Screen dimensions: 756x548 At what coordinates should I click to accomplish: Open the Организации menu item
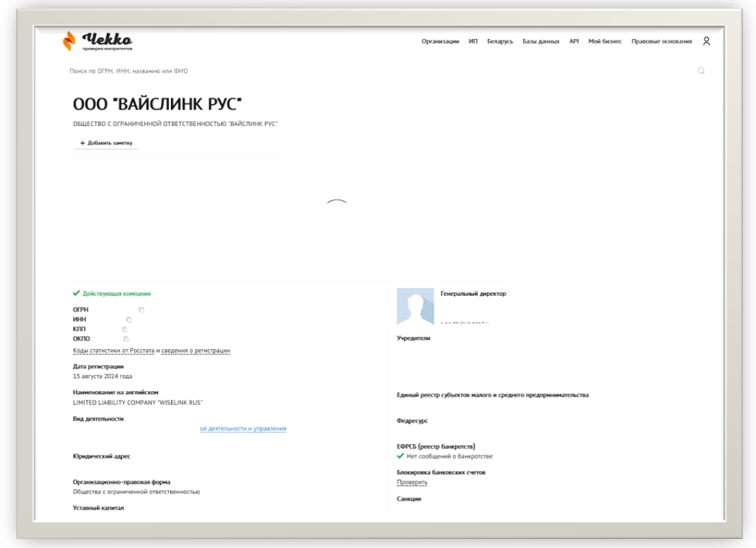coord(440,41)
